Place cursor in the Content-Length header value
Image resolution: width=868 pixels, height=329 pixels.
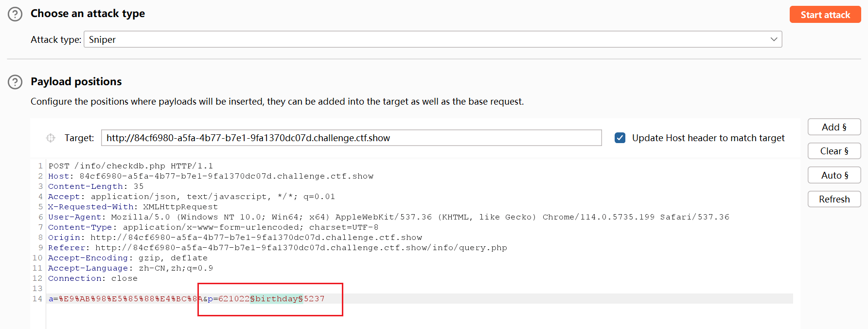pyautogui.click(x=139, y=186)
